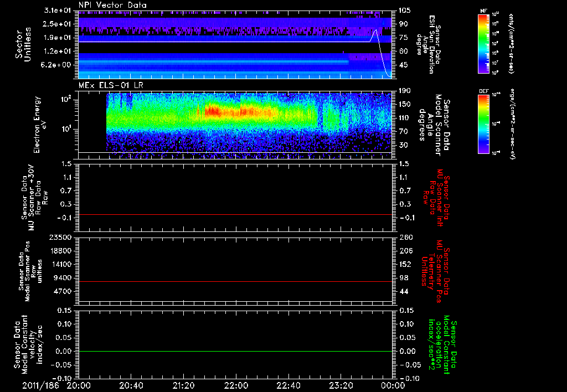Click the 23500 scanner position tick label
This screenshot has width=567, height=392.
[60, 238]
